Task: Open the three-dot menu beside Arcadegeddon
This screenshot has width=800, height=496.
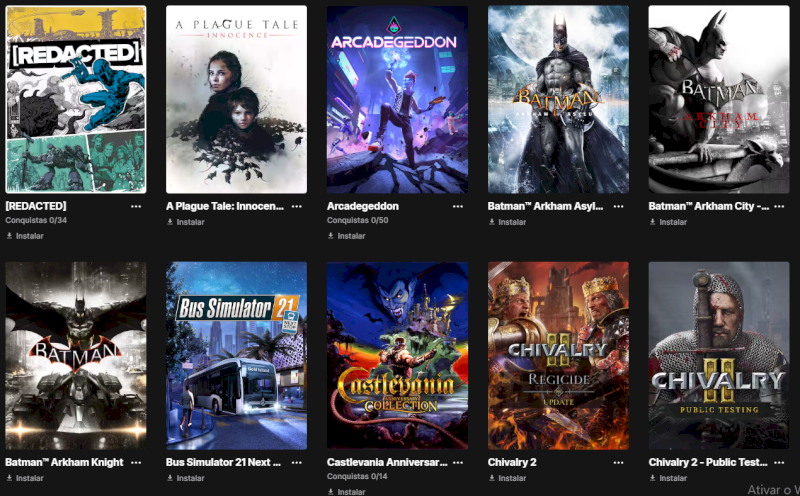Action: point(458,206)
